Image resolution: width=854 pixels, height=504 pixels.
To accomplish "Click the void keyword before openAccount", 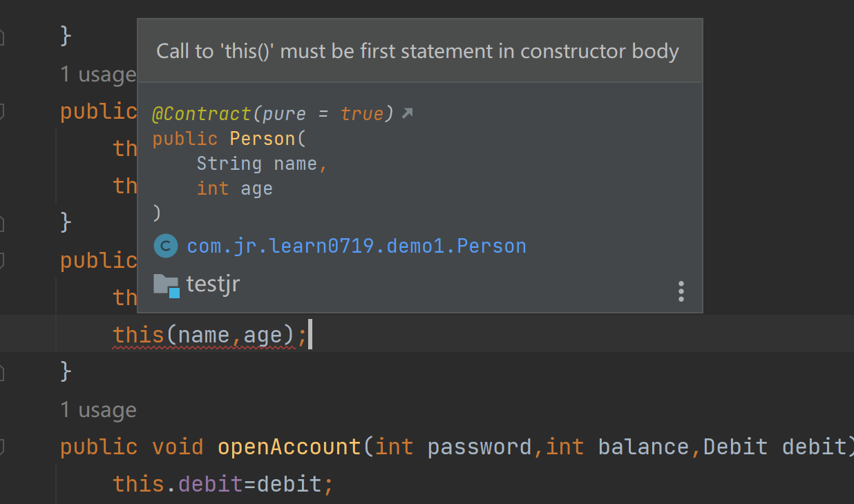I will tap(178, 447).
